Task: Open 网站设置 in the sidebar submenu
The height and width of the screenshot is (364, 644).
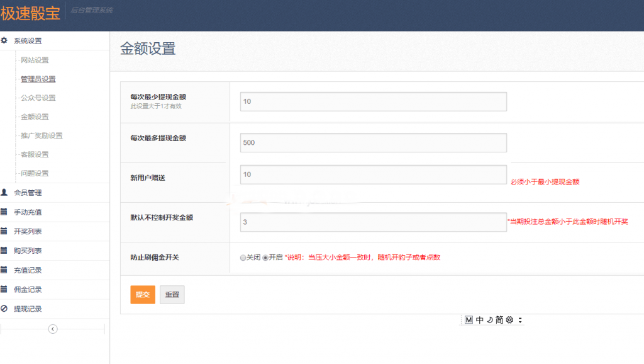Action: 35,60
